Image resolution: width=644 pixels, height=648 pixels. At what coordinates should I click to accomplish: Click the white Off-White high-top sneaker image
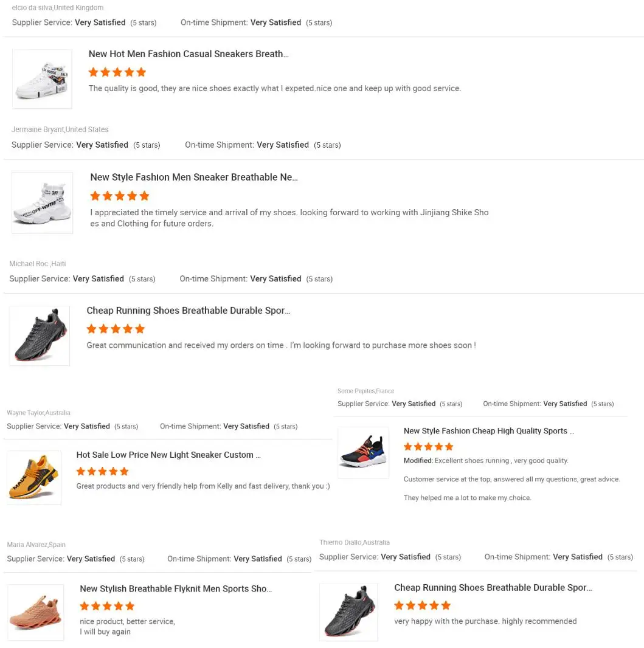pyautogui.click(x=42, y=202)
